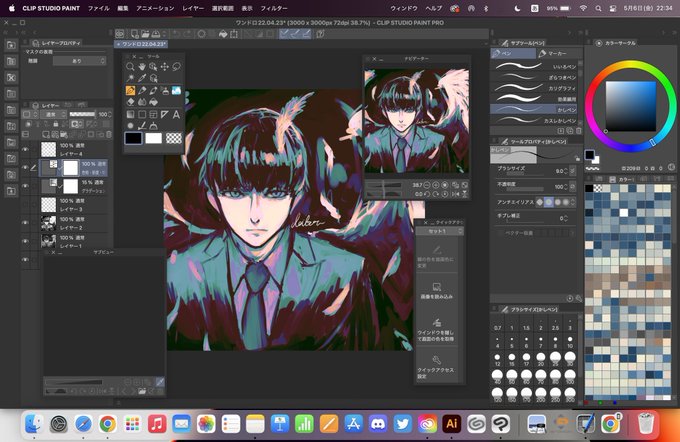Show hidden レイヤー 3 via eye column
Viewport: 680px width, 442px height.
point(25,204)
